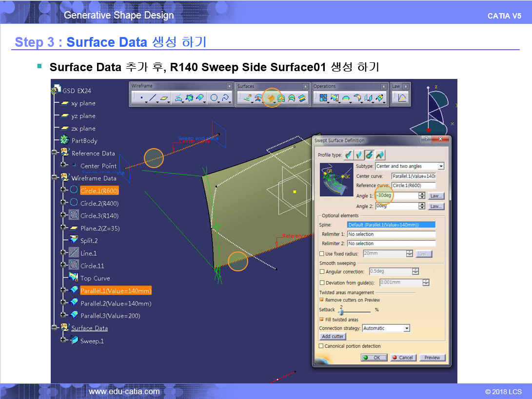Open the Subtype dropdown
This screenshot has height=399, width=532.
tap(441, 166)
